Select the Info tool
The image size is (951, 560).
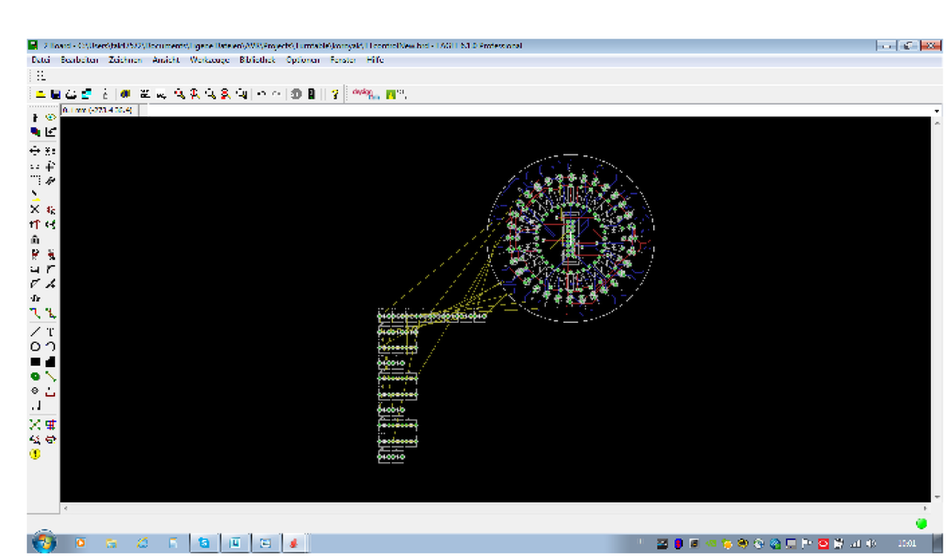35,117
